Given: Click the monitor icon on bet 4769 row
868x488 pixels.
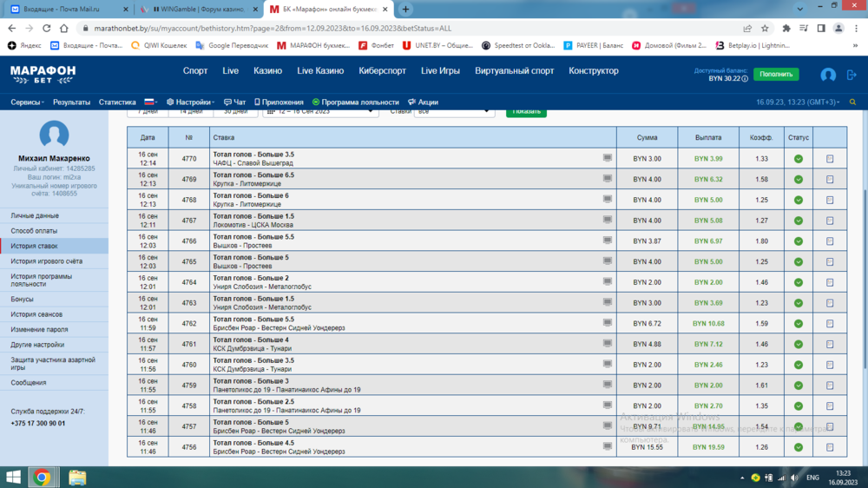Looking at the screenshot, I should pos(608,178).
